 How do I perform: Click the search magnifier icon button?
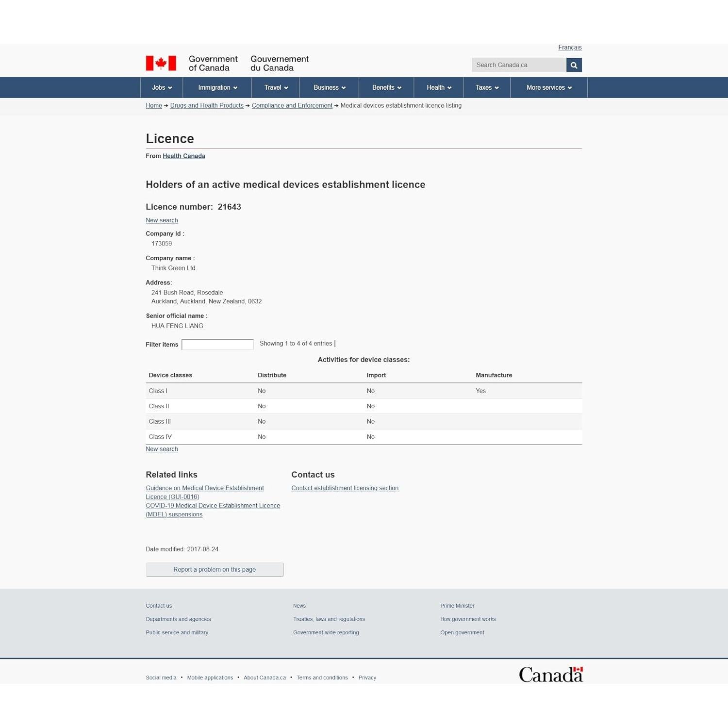[574, 65]
